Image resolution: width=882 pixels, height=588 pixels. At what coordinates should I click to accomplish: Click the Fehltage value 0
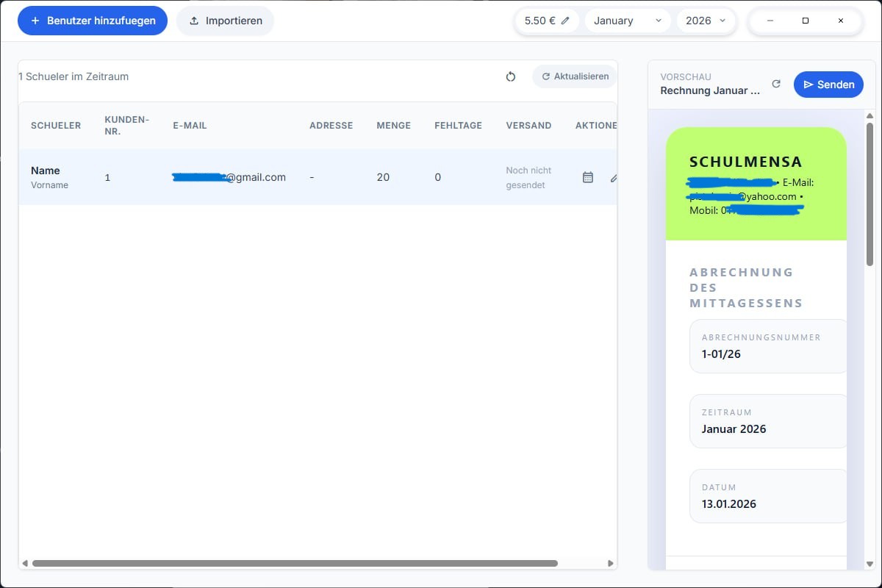(438, 177)
